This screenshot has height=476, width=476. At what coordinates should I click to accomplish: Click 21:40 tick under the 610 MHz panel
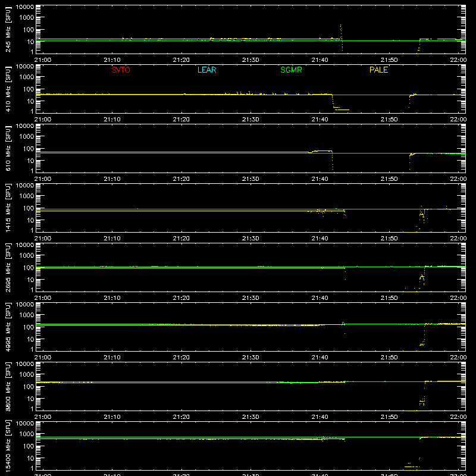[x=320, y=179]
